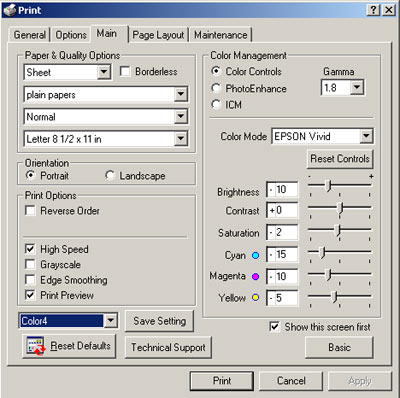
Task: Click the Cyan slider handle
Action: [x=322, y=252]
